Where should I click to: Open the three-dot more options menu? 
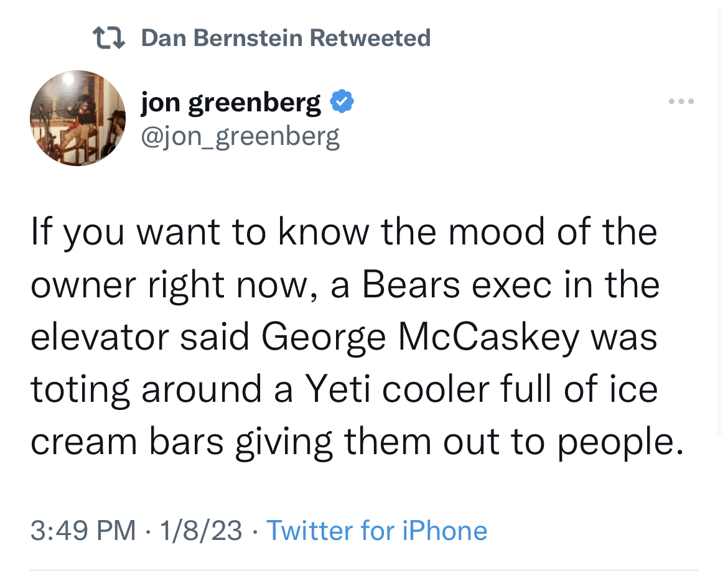(681, 101)
